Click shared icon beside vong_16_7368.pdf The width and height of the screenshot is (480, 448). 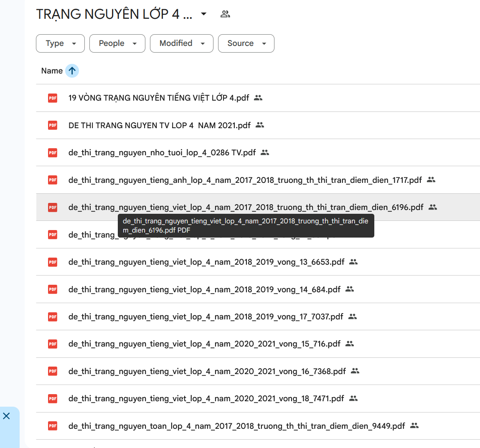click(x=355, y=371)
